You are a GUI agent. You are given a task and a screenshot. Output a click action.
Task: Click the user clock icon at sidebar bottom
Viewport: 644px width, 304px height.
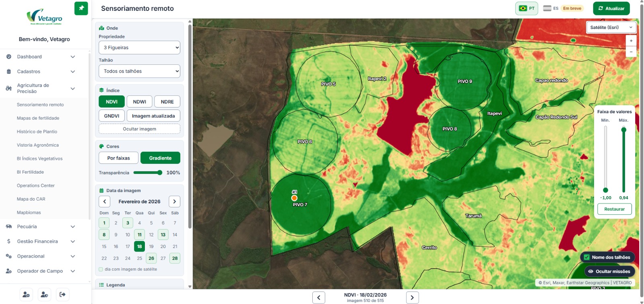pos(44,295)
